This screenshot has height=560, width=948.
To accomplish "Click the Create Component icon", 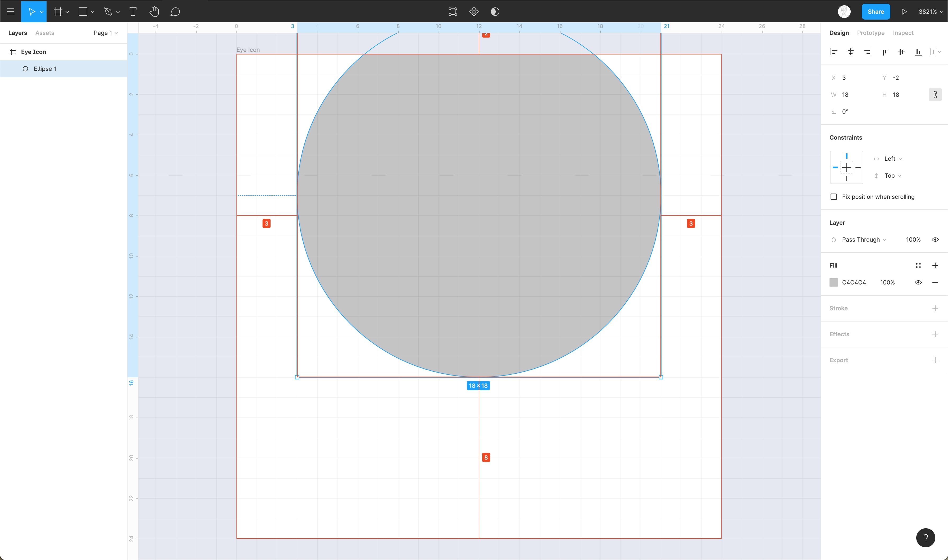I will pyautogui.click(x=474, y=12).
